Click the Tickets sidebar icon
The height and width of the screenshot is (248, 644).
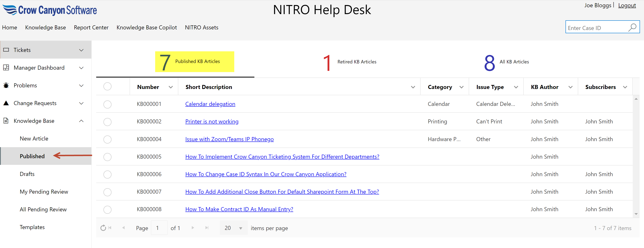(x=6, y=50)
